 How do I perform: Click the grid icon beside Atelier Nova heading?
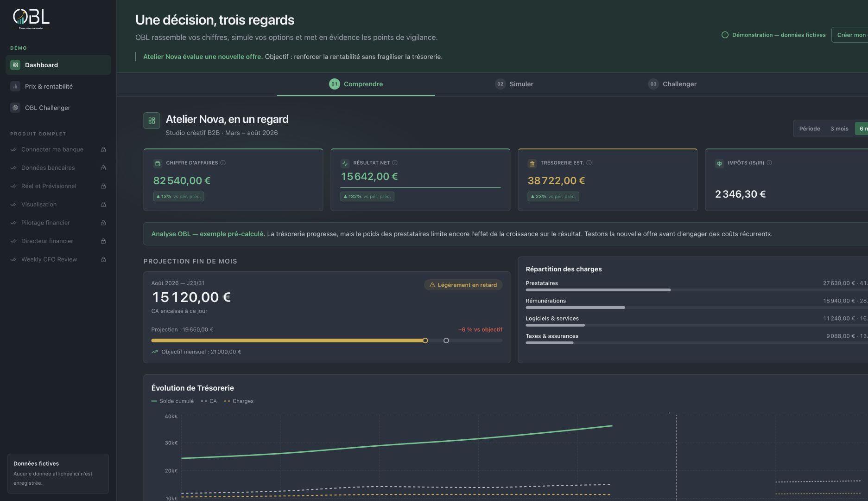[x=152, y=121]
